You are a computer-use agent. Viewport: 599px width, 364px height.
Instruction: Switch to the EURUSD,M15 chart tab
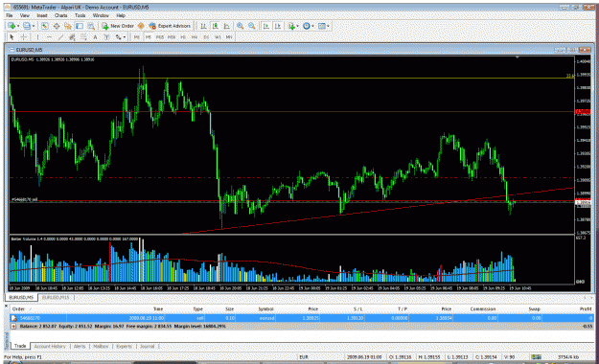coord(56,297)
